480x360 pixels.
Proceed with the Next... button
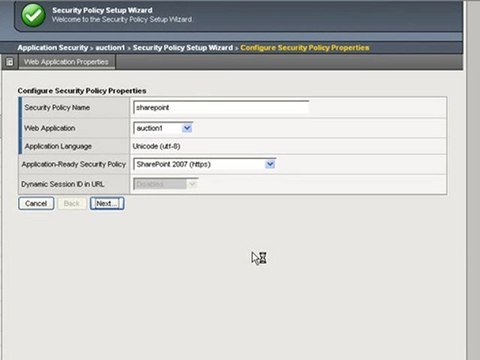[107, 203]
